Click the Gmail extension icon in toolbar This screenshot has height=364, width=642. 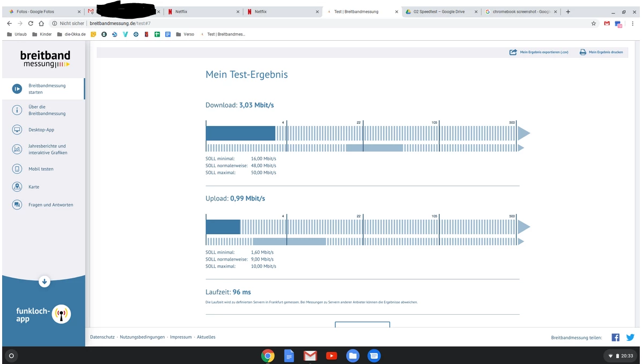[x=607, y=24]
